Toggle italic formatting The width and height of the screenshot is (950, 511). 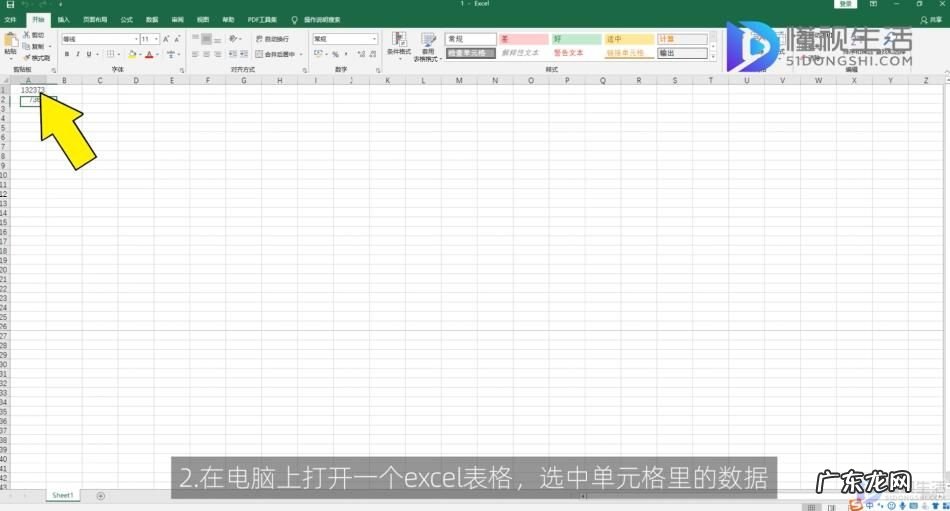(x=78, y=55)
